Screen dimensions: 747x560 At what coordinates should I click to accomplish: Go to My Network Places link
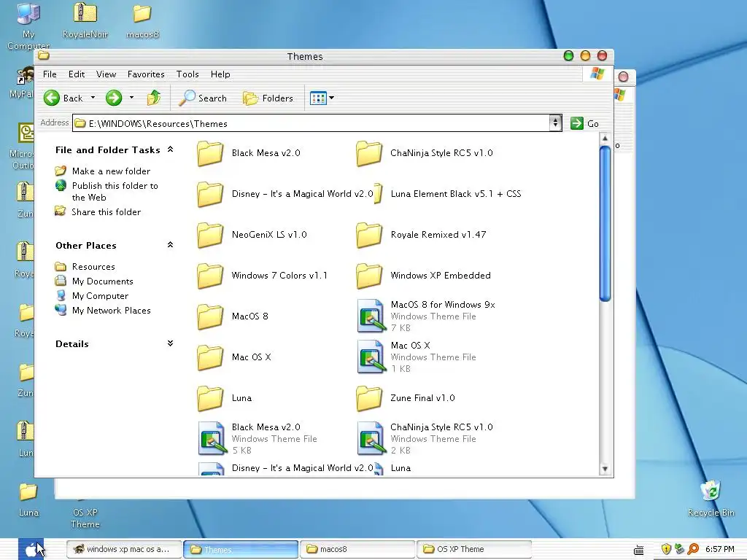(x=111, y=311)
